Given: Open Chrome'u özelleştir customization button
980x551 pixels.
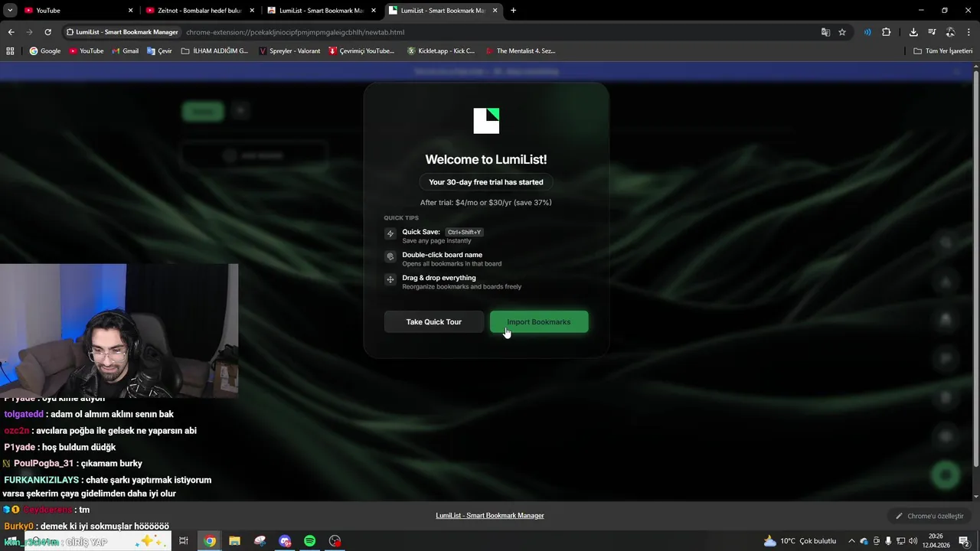Looking at the screenshot, I should 929,516.
